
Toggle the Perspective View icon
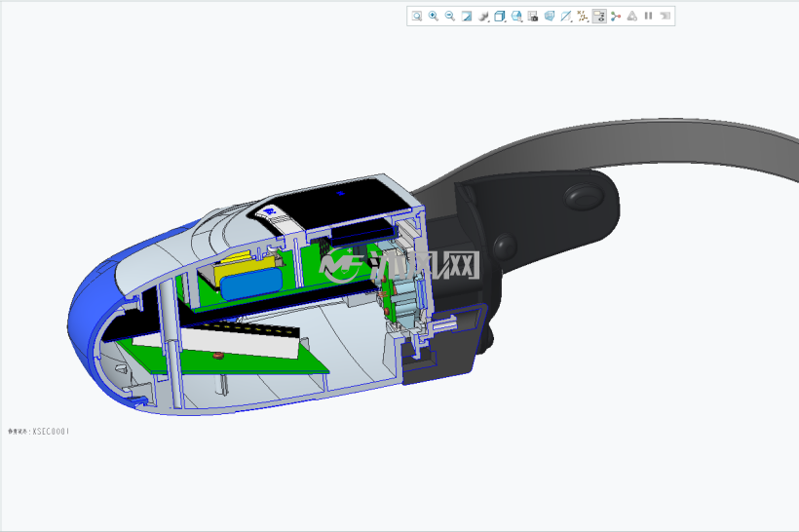550,17
